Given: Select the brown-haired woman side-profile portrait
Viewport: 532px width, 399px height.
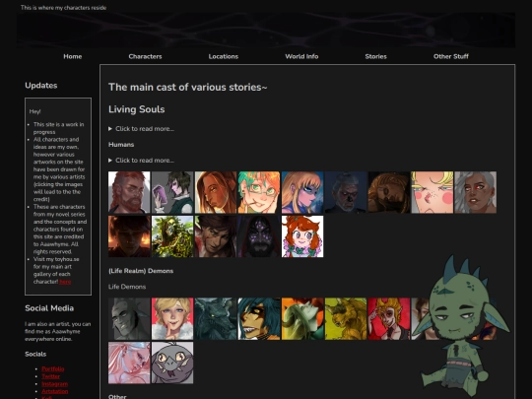Looking at the screenshot, I should [216, 192].
